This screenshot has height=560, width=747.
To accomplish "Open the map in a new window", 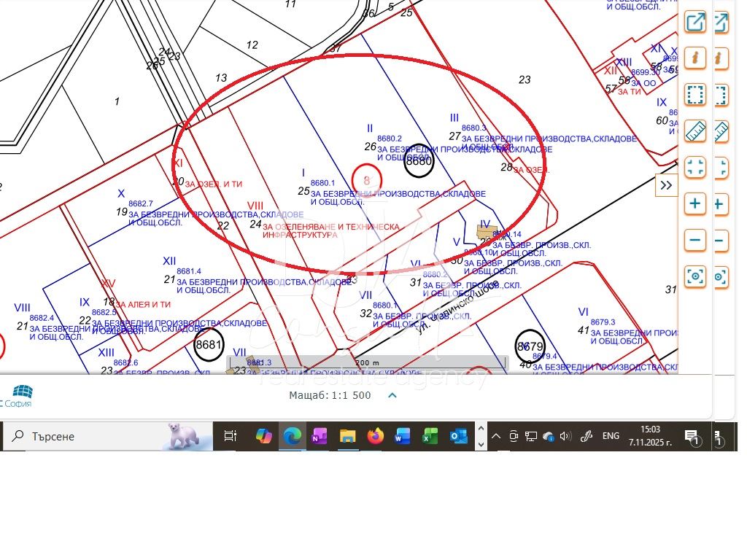I will (695, 22).
